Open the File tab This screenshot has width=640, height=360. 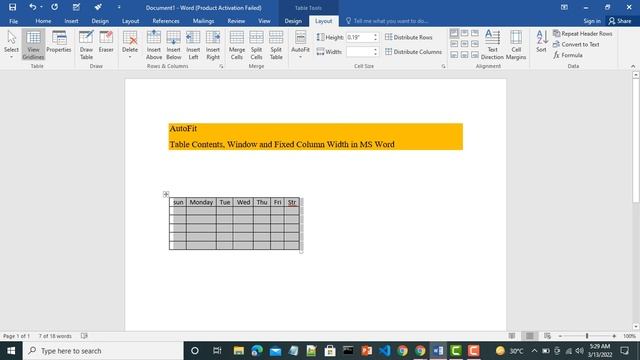(x=13, y=21)
